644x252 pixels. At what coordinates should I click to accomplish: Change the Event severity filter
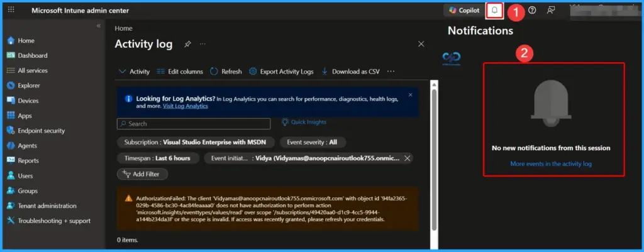point(313,143)
